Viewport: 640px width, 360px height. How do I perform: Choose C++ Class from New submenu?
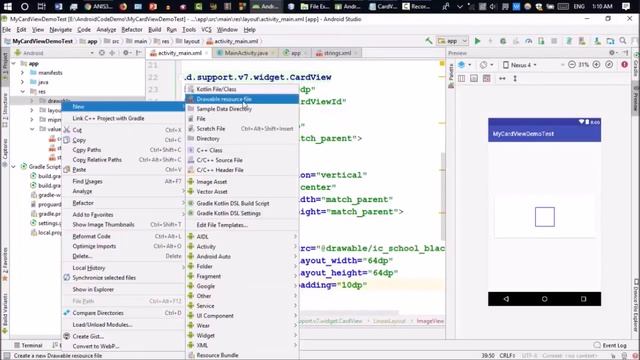[242, 150]
